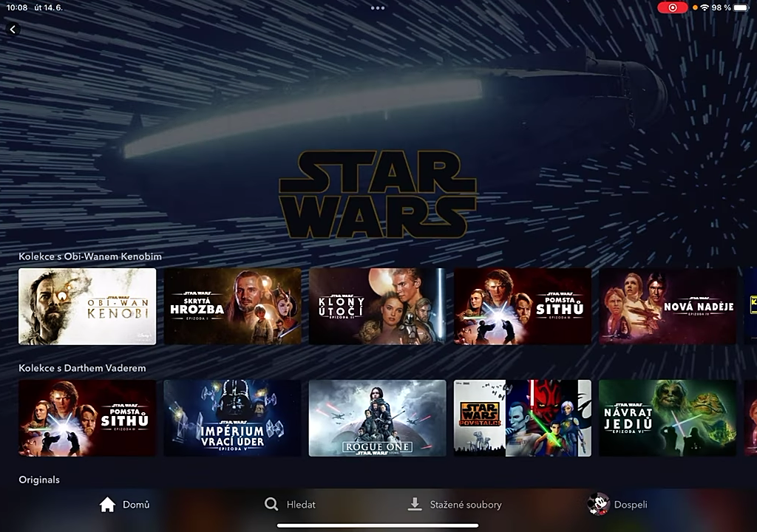The height and width of the screenshot is (532, 757).
Task: Switch to the Domů tab
Action: (x=127, y=504)
